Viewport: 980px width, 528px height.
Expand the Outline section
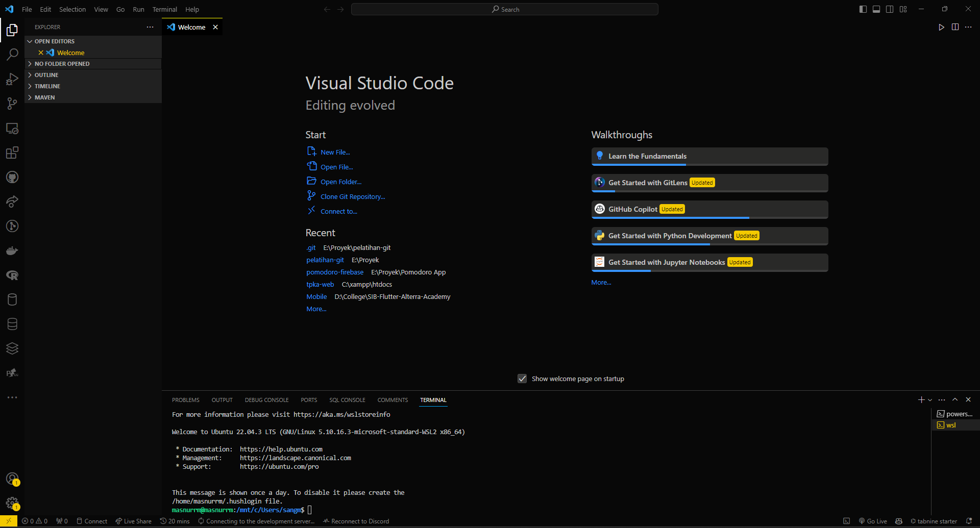[x=93, y=75]
